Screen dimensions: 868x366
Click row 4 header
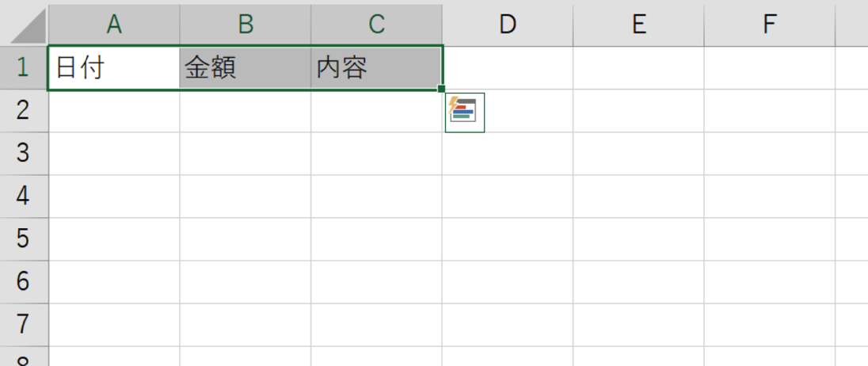23,196
